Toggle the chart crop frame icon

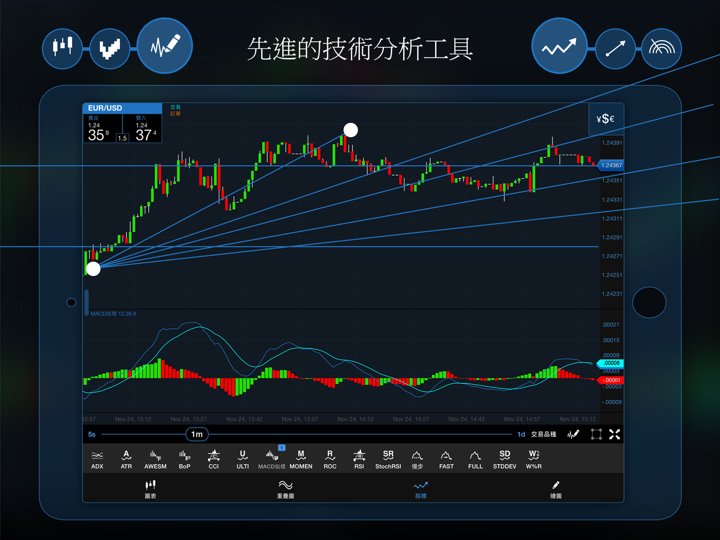[596, 434]
